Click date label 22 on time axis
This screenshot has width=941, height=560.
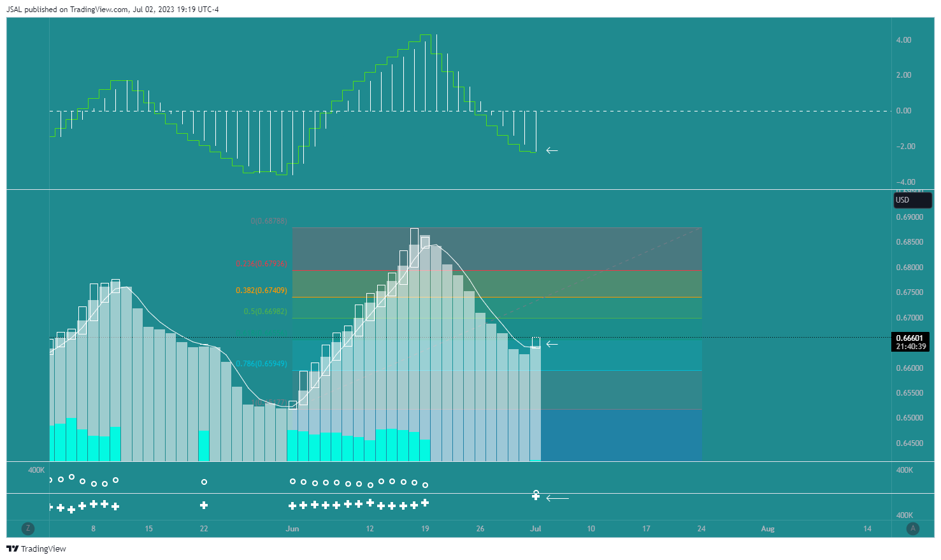click(204, 529)
